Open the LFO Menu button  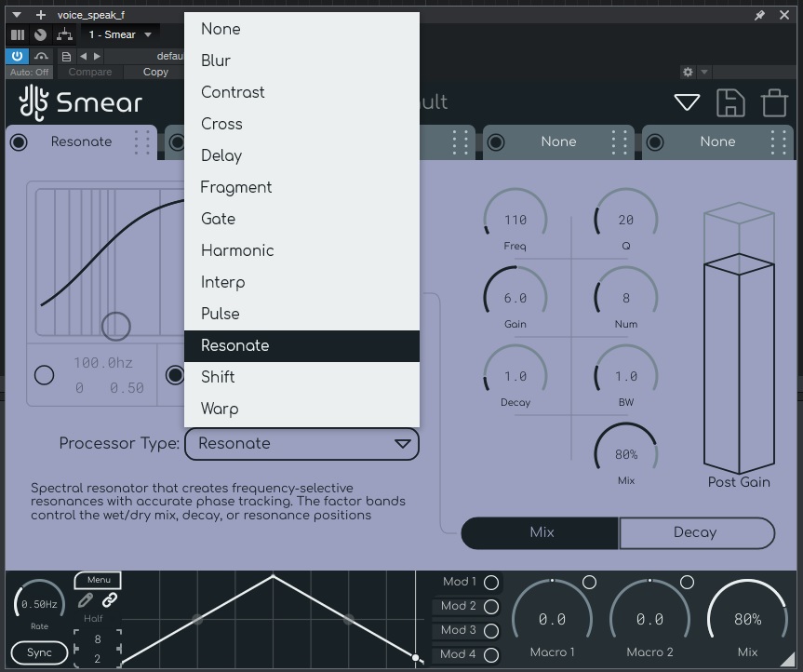98,580
